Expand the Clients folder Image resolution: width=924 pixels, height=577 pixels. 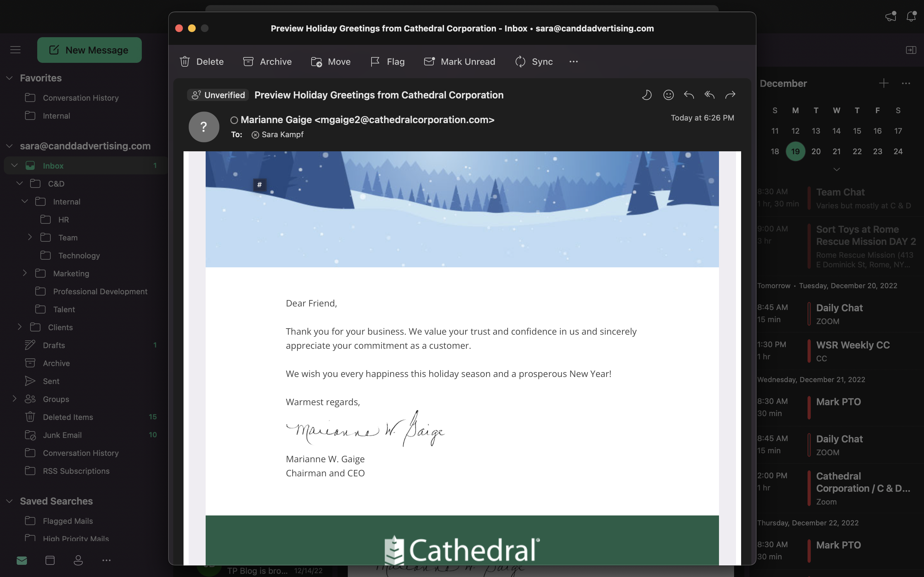pos(20,327)
